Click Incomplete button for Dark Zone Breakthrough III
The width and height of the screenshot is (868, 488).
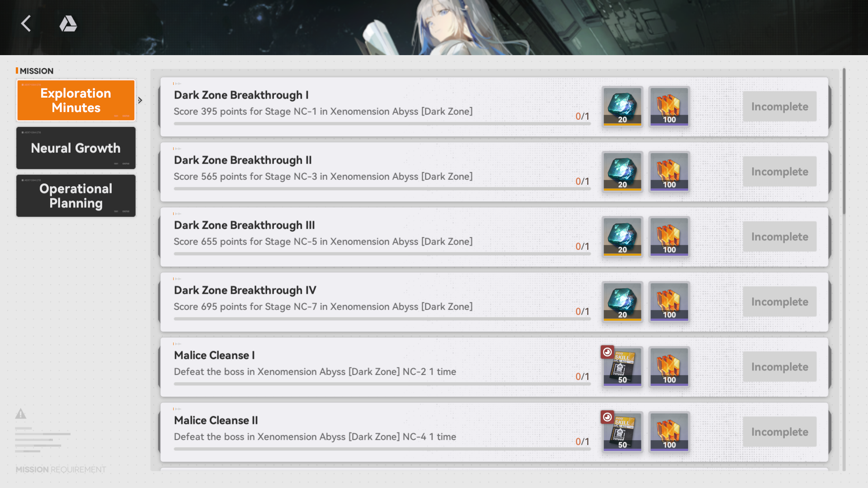[779, 237]
